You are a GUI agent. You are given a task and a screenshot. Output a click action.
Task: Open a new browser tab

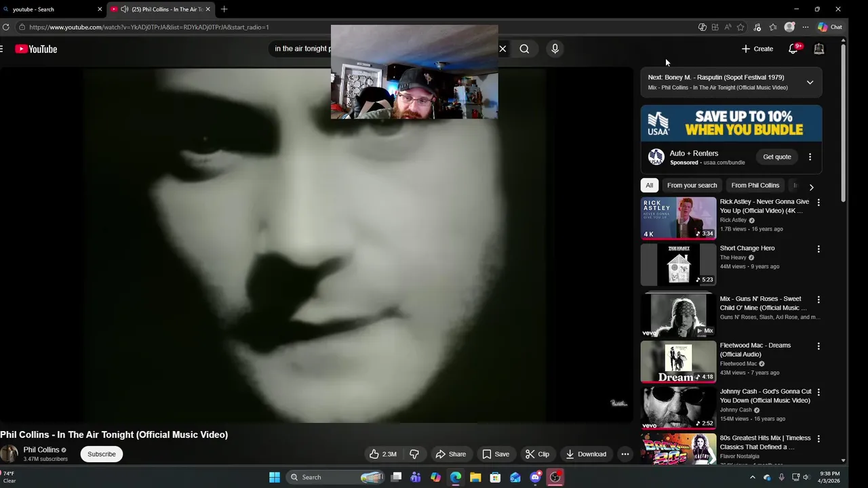point(224,9)
